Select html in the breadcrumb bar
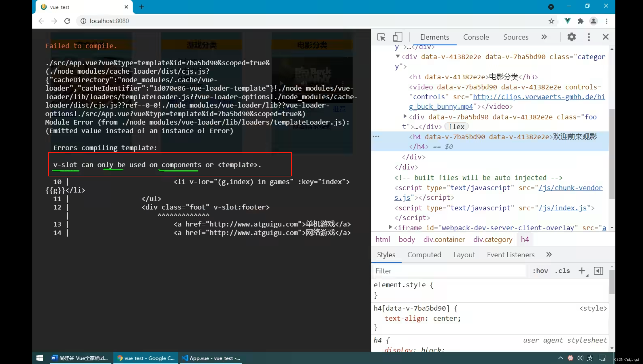Screen dimensions: 643x364 coord(383,240)
